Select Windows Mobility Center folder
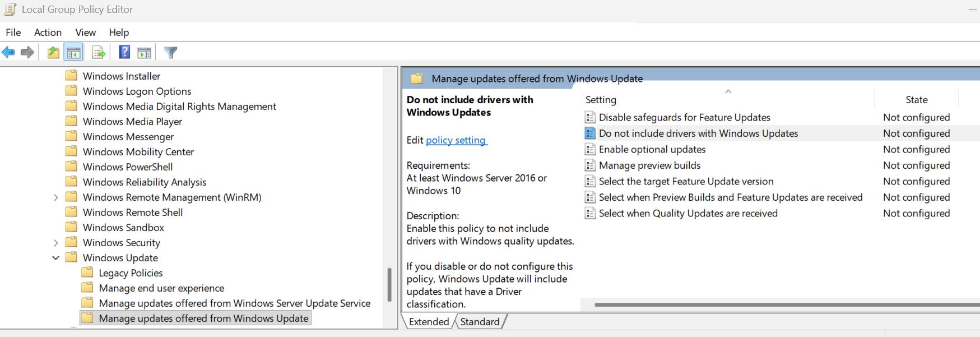The image size is (980, 337). pos(138,151)
